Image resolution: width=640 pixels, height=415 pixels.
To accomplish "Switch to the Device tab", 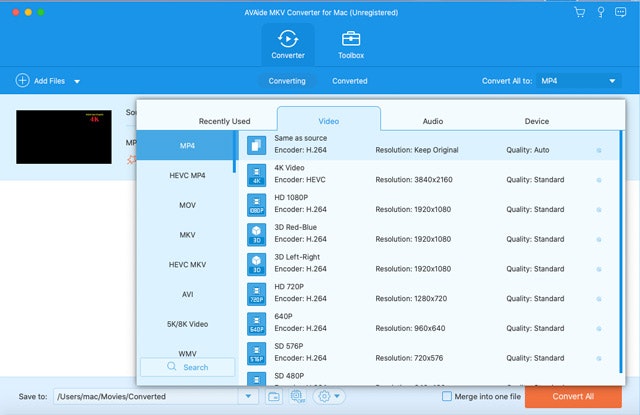I will [x=537, y=121].
